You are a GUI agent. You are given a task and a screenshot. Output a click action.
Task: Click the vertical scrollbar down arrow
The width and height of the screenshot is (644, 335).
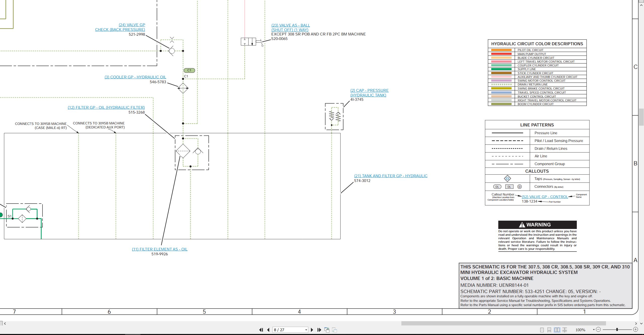coord(641,323)
